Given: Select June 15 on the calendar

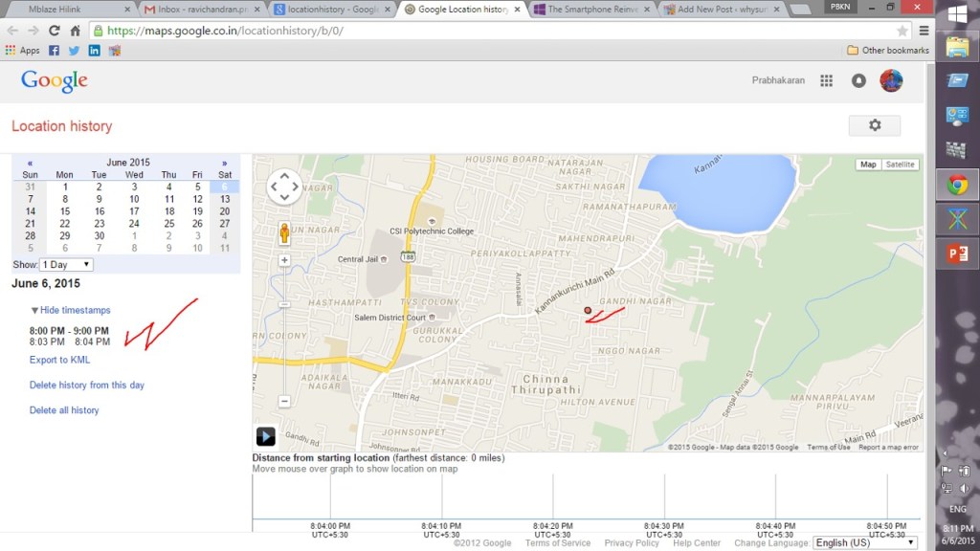Looking at the screenshot, I should (64, 211).
